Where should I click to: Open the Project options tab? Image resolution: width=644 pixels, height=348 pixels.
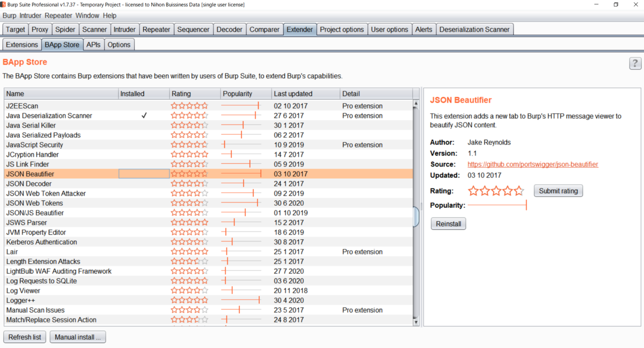coord(342,30)
